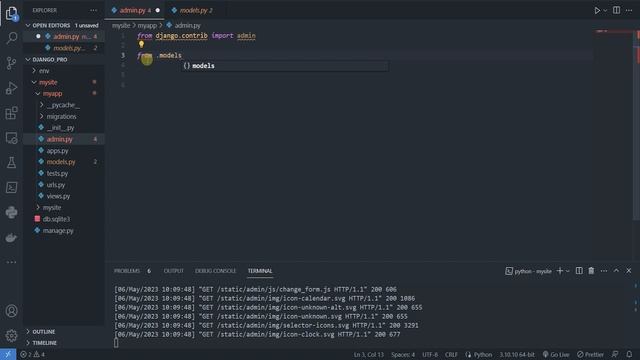The width and height of the screenshot is (640, 360).
Task: Click the remote window indicator in status bar
Action: (8, 354)
